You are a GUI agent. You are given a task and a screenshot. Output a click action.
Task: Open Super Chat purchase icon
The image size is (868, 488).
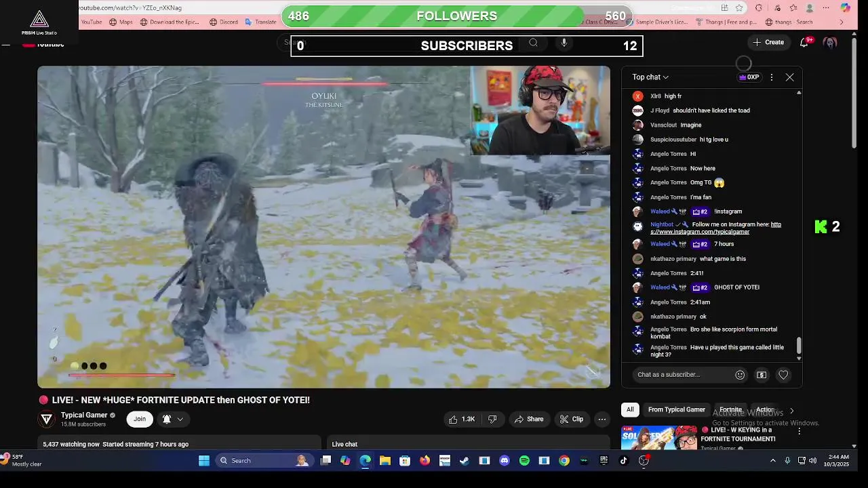coord(762,375)
